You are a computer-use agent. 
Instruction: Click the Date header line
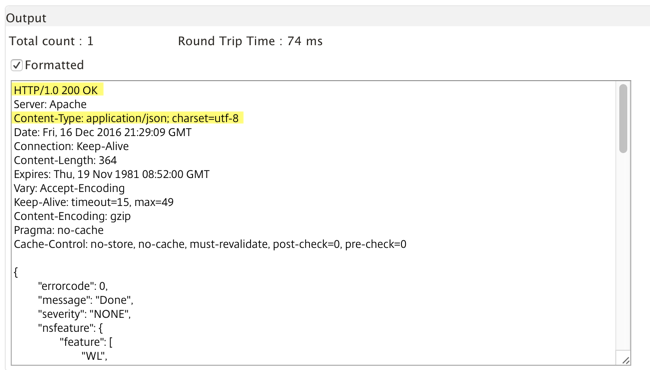103,133
